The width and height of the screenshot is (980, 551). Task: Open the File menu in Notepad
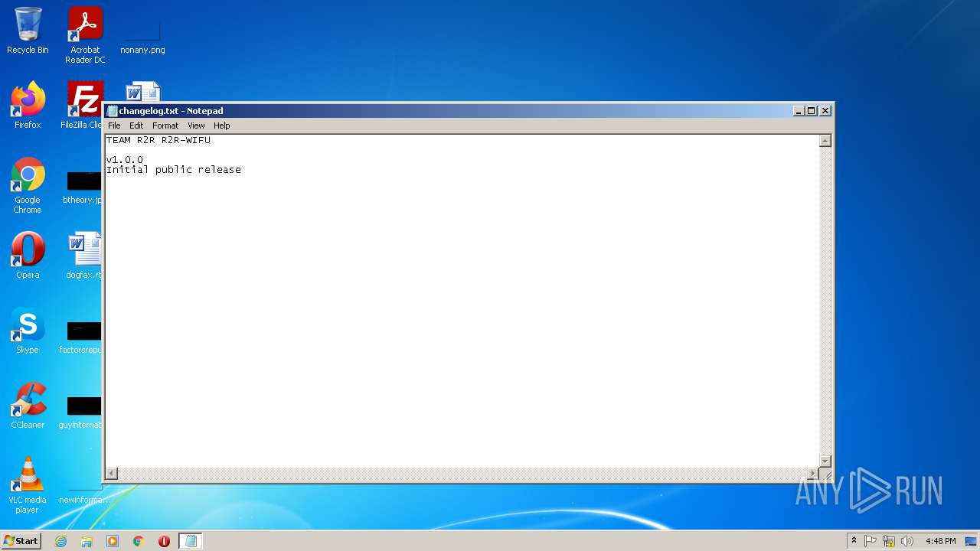[114, 126]
